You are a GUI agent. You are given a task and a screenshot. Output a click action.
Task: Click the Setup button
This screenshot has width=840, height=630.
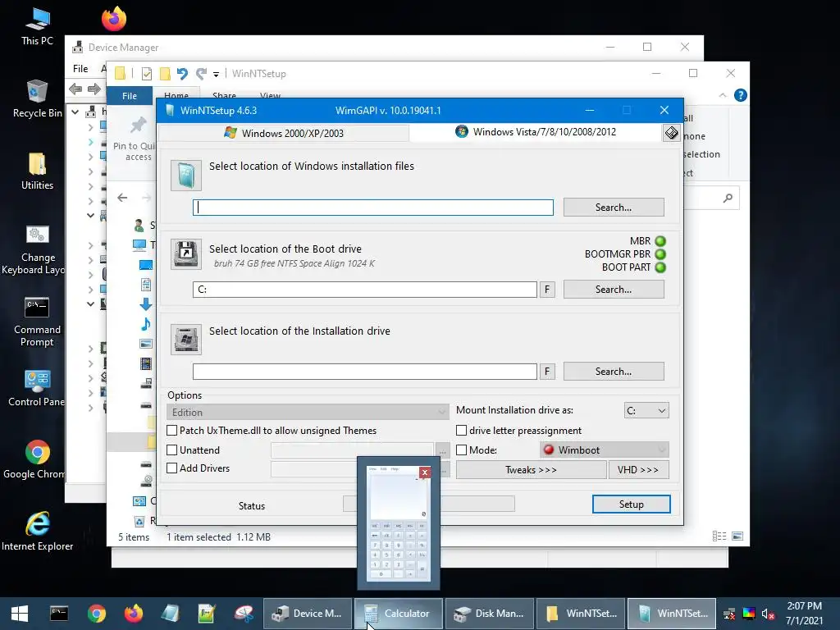pos(631,504)
